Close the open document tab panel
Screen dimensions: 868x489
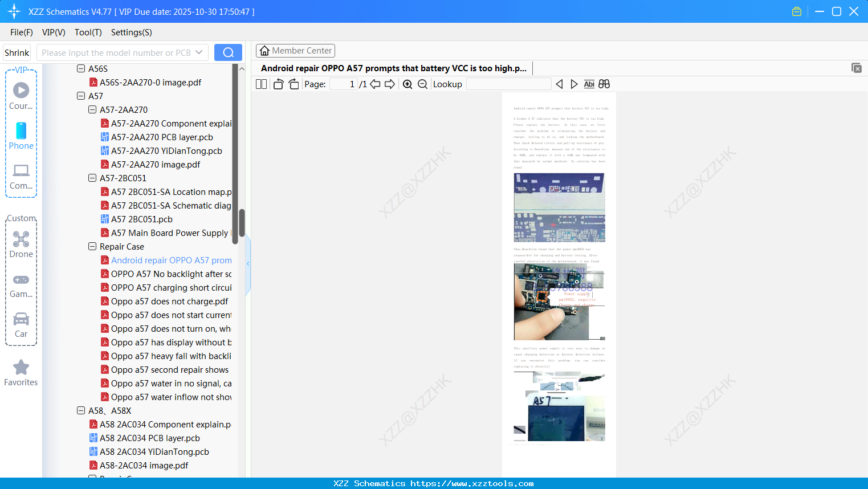857,68
